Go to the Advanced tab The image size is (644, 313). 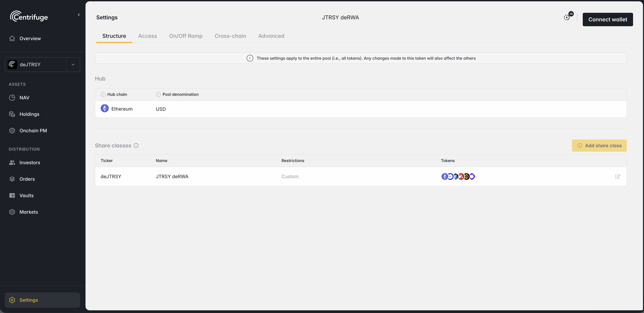pyautogui.click(x=271, y=36)
